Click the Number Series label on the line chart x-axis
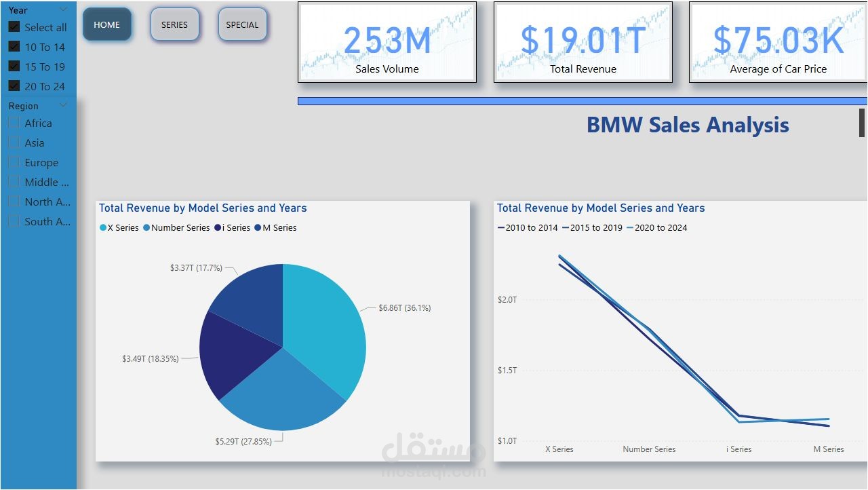This screenshot has width=868, height=490. 649,449
